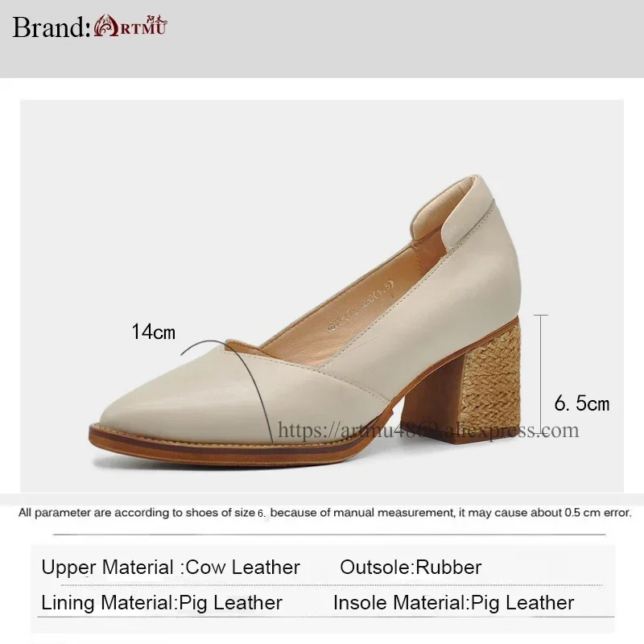Click the Brand: label text

pos(51,27)
